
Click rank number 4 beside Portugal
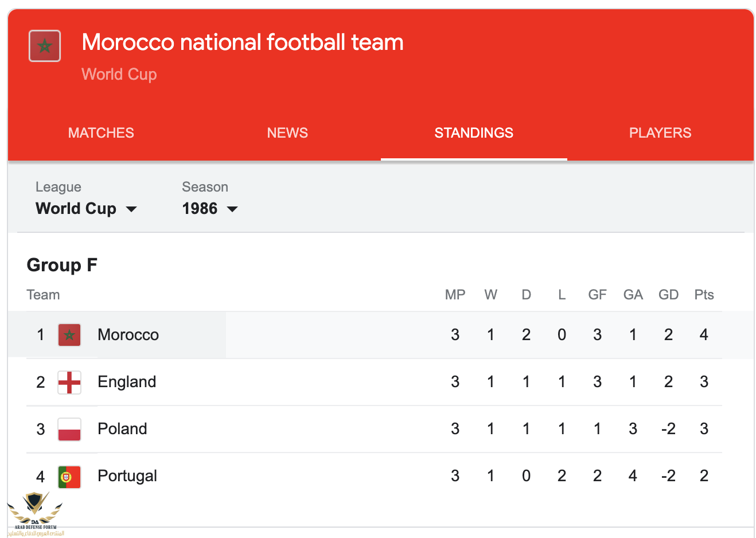point(40,476)
